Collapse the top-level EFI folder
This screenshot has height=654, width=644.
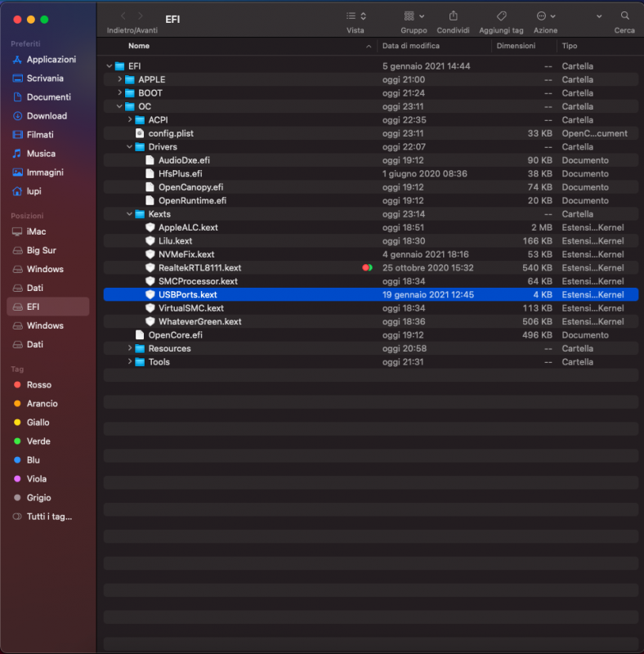(110, 66)
